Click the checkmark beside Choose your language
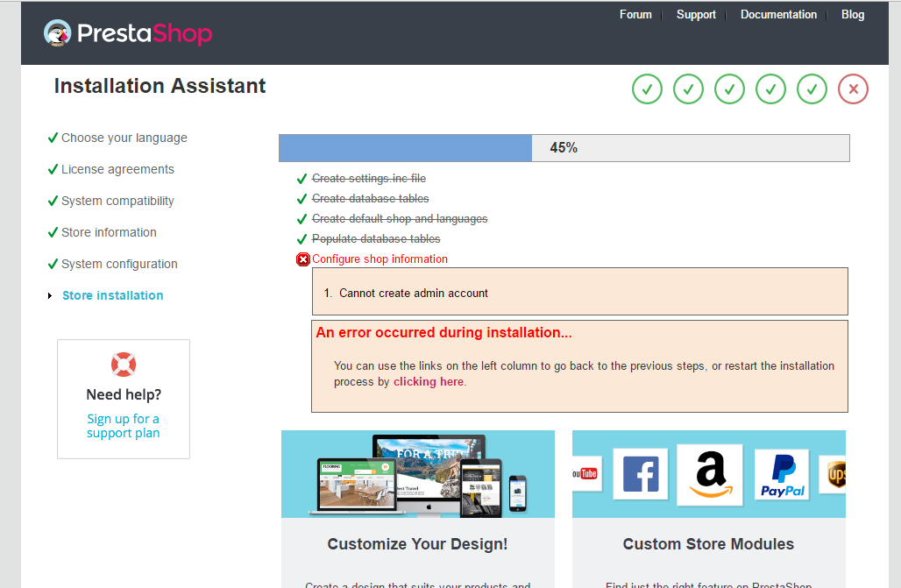Image resolution: width=901 pixels, height=588 pixels. pyautogui.click(x=53, y=138)
